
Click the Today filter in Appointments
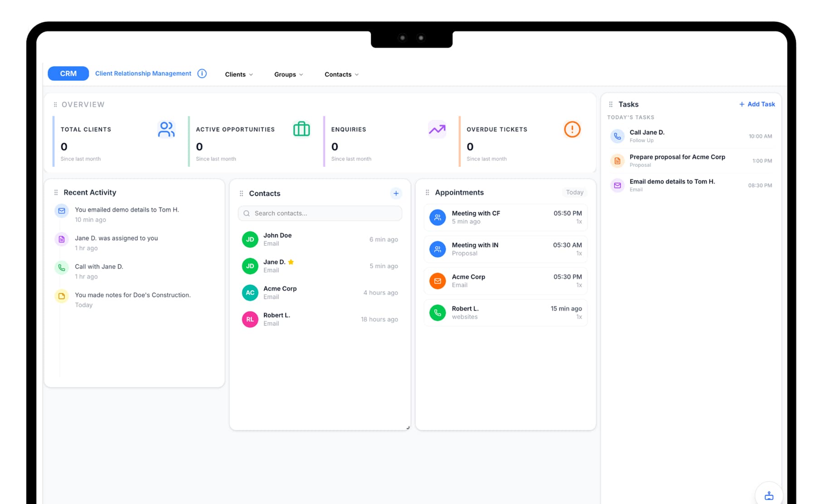click(574, 193)
